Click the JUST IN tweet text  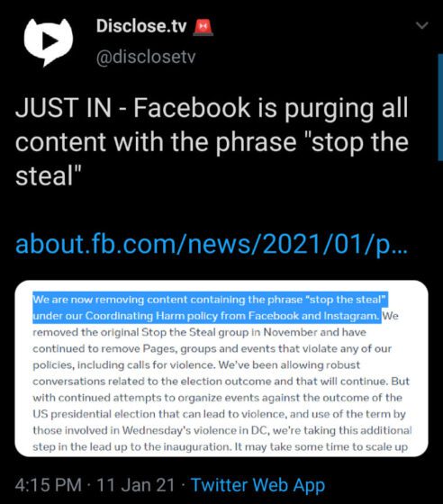[212, 141]
